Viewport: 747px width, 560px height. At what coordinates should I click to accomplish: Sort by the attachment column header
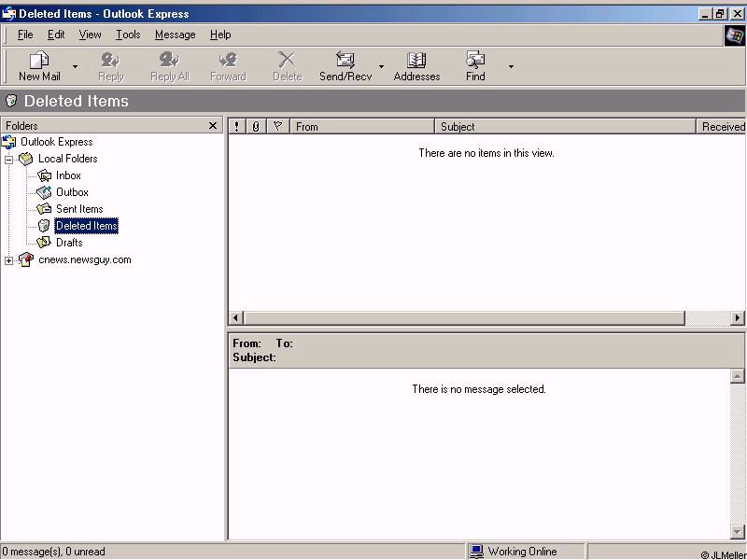(257, 126)
